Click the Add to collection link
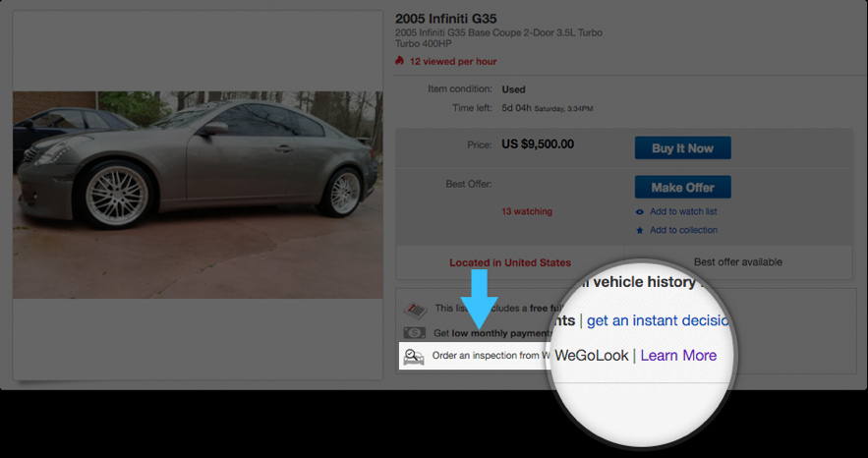This screenshot has height=458, width=868. (x=683, y=230)
